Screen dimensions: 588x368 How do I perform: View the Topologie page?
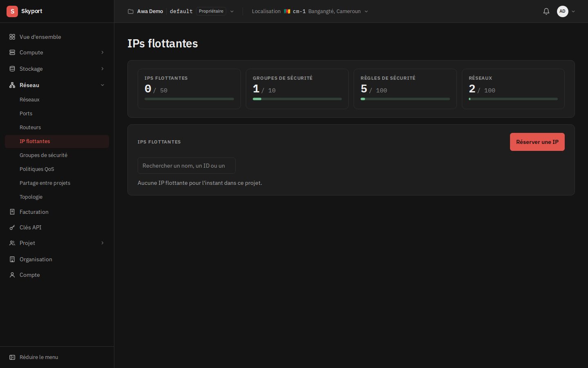click(57, 197)
